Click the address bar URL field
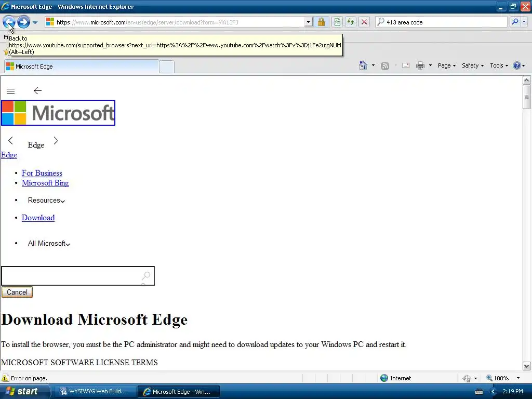Viewport: 532px width, 399px height. (x=175, y=22)
